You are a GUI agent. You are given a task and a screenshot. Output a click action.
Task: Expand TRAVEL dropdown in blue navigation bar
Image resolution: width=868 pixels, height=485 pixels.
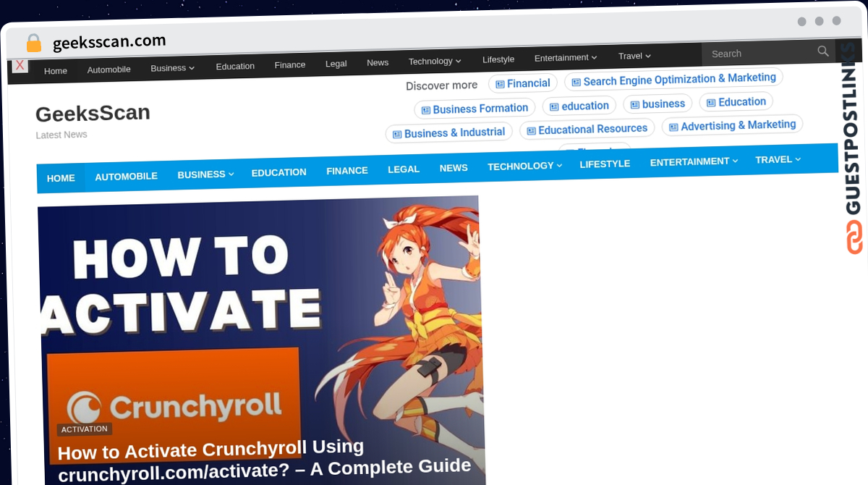tap(798, 159)
